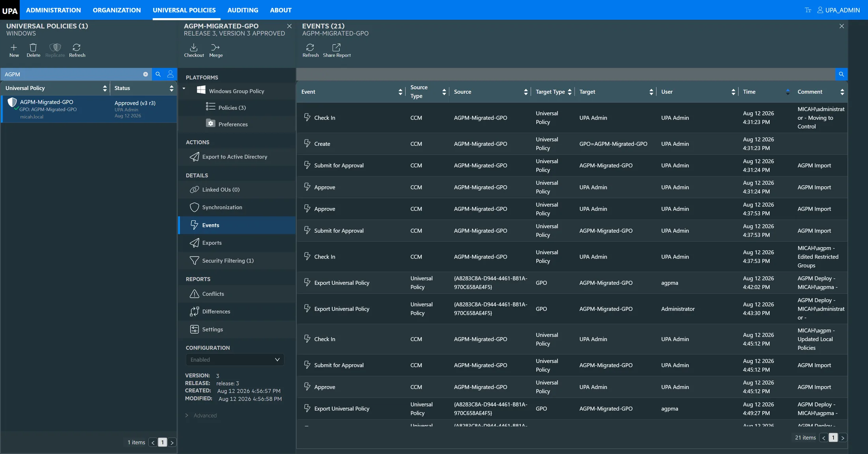Go to next page of policies list
The height and width of the screenshot is (454, 868).
click(x=172, y=443)
